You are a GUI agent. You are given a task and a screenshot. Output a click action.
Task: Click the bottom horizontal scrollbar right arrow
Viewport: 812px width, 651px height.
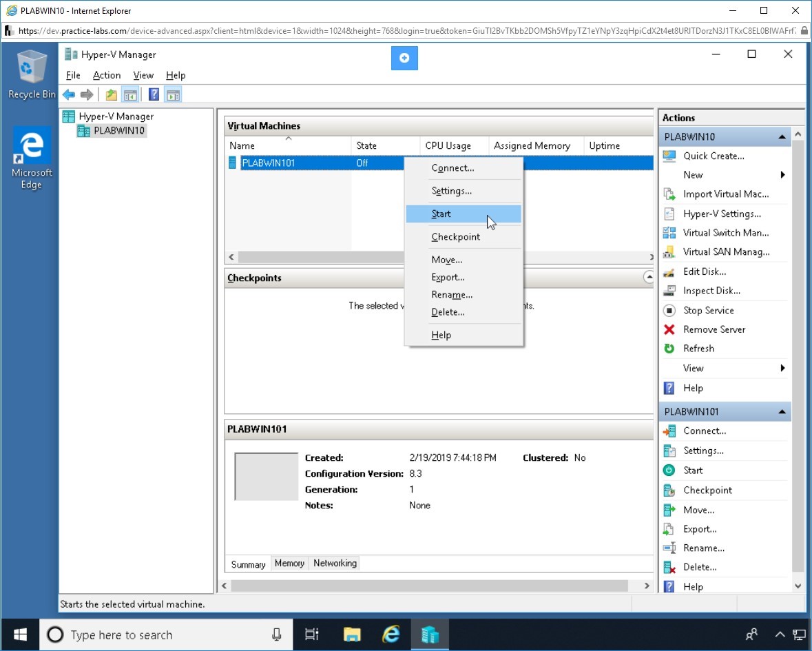tap(647, 586)
